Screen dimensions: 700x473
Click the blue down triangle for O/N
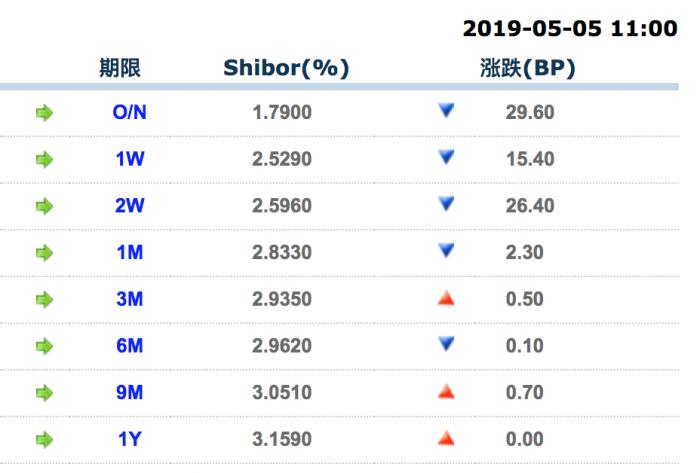tap(447, 111)
